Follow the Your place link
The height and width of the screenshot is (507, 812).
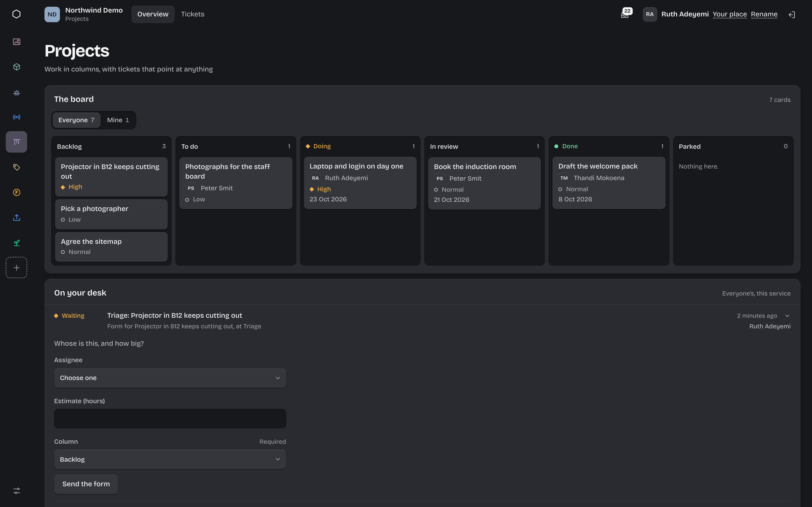729,14
